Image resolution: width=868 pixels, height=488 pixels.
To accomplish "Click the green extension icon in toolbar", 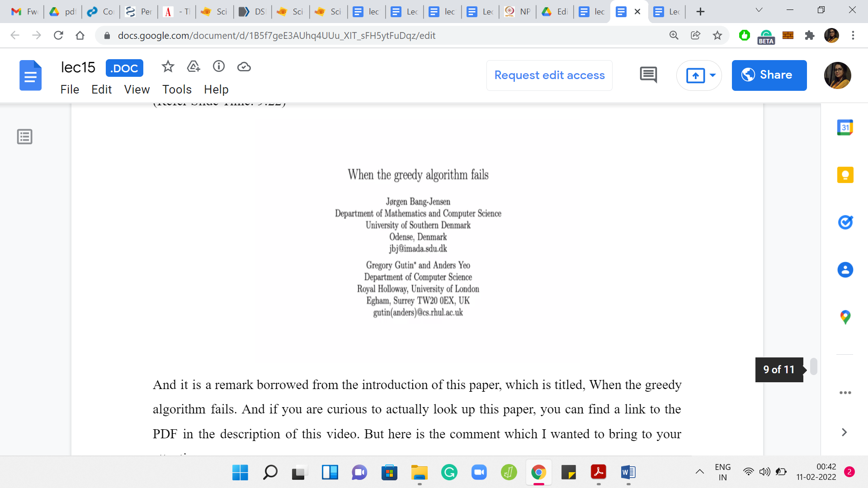I will tap(744, 35).
